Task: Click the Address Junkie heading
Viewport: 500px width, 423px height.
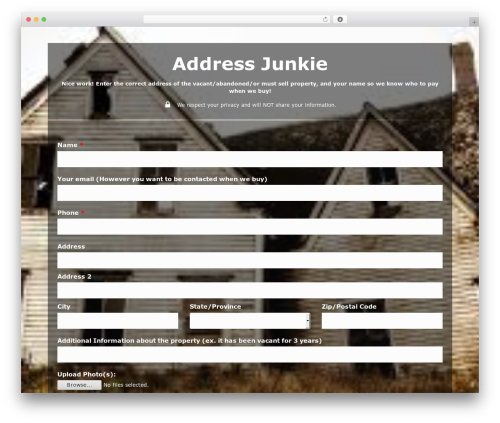Action: coord(250,64)
